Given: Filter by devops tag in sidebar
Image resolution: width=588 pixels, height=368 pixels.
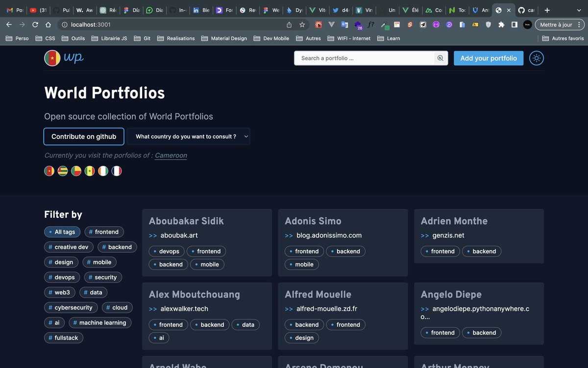Looking at the screenshot, I should coord(62,277).
